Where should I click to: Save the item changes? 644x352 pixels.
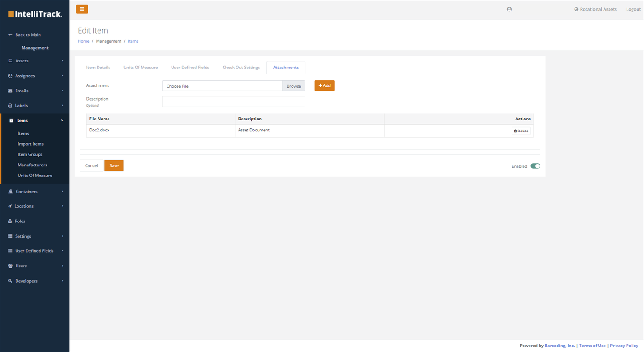coord(114,166)
